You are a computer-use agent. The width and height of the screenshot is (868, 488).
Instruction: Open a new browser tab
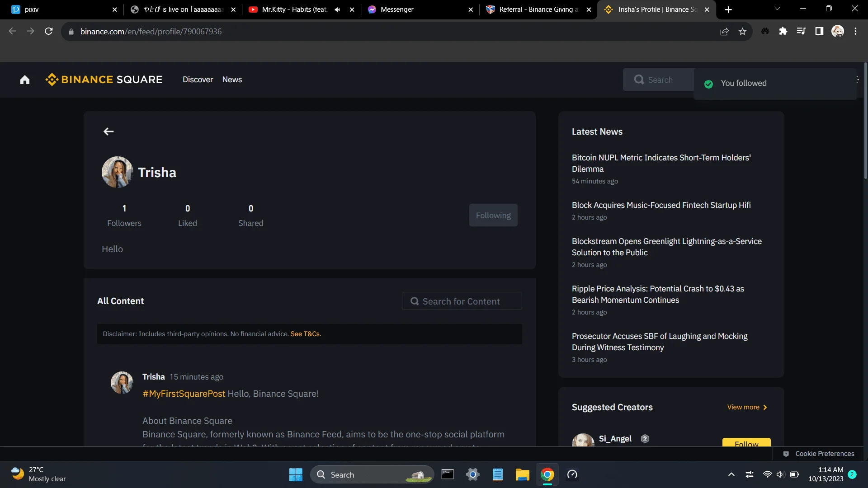click(x=728, y=9)
